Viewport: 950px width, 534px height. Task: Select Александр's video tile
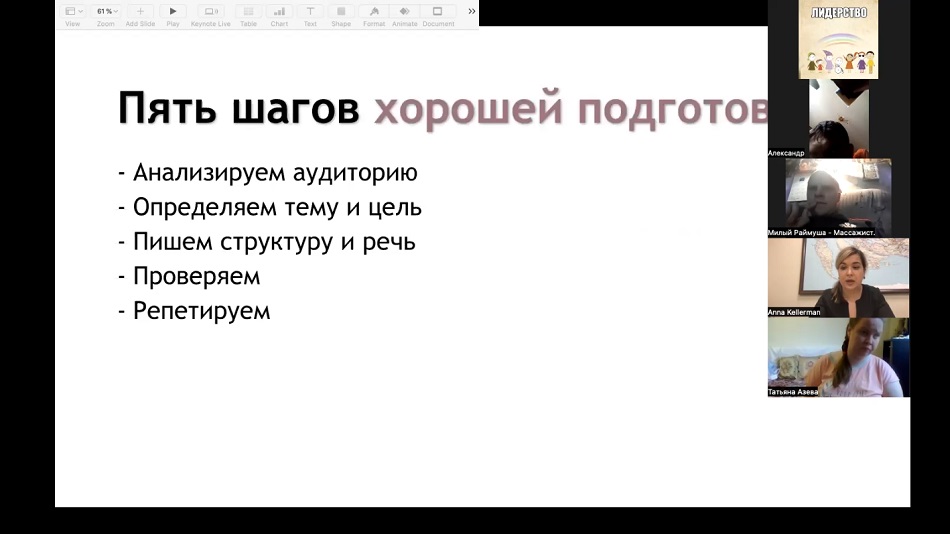point(838,118)
